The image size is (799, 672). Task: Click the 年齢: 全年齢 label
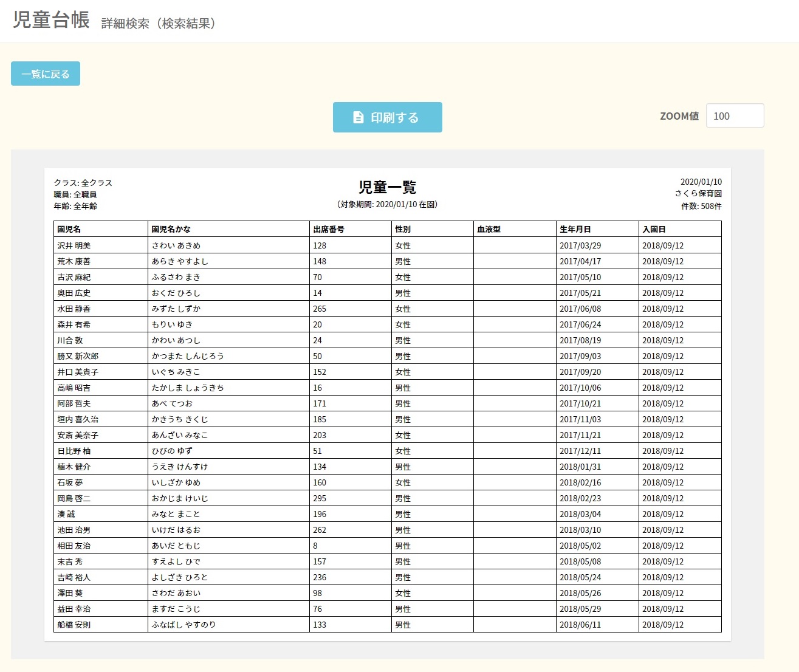tap(75, 206)
